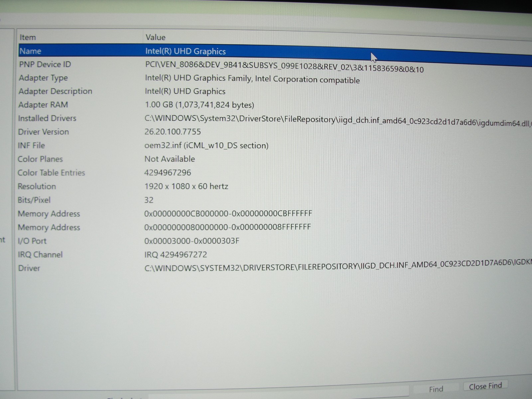This screenshot has height=399, width=532.
Task: Click the uppercase DRIVERSTORE driver path value
Action: (x=338, y=266)
